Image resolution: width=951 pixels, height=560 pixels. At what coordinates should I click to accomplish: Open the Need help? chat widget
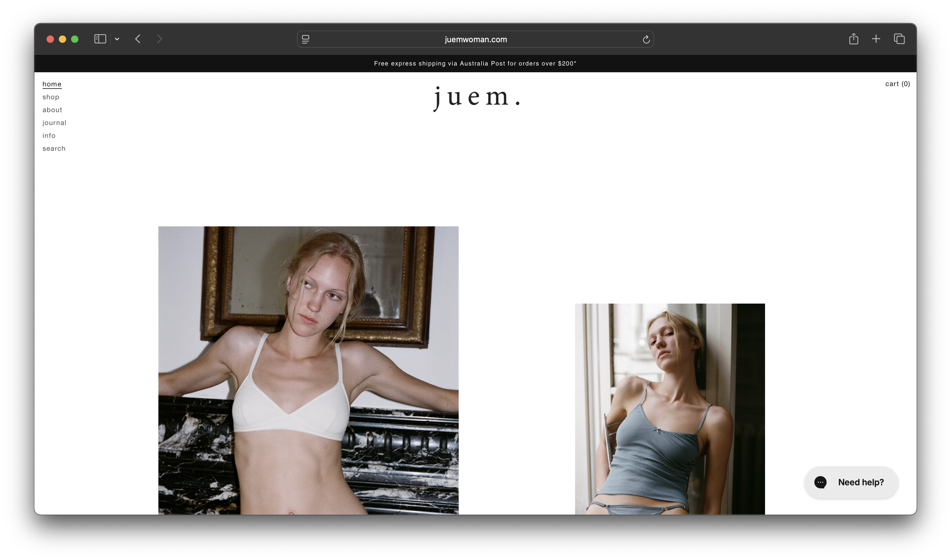(x=851, y=482)
